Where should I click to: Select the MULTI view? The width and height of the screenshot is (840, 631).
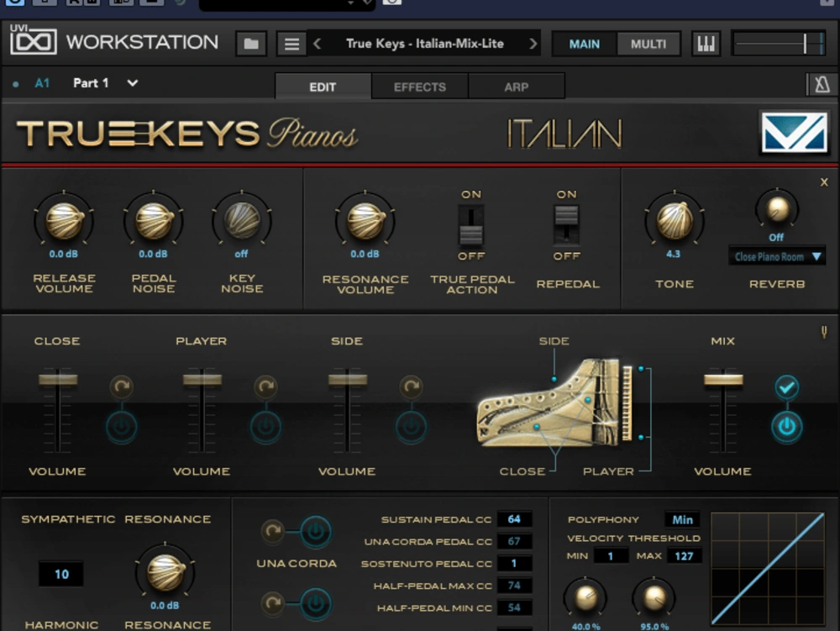pos(648,44)
